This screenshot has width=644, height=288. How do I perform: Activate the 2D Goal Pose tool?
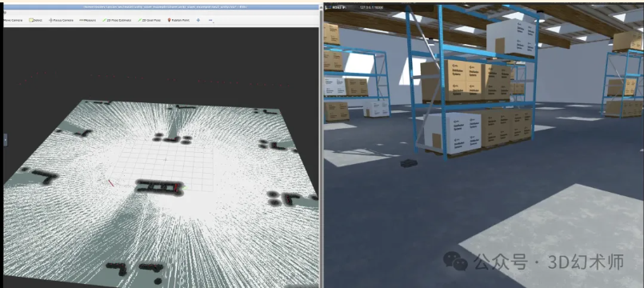(x=149, y=20)
